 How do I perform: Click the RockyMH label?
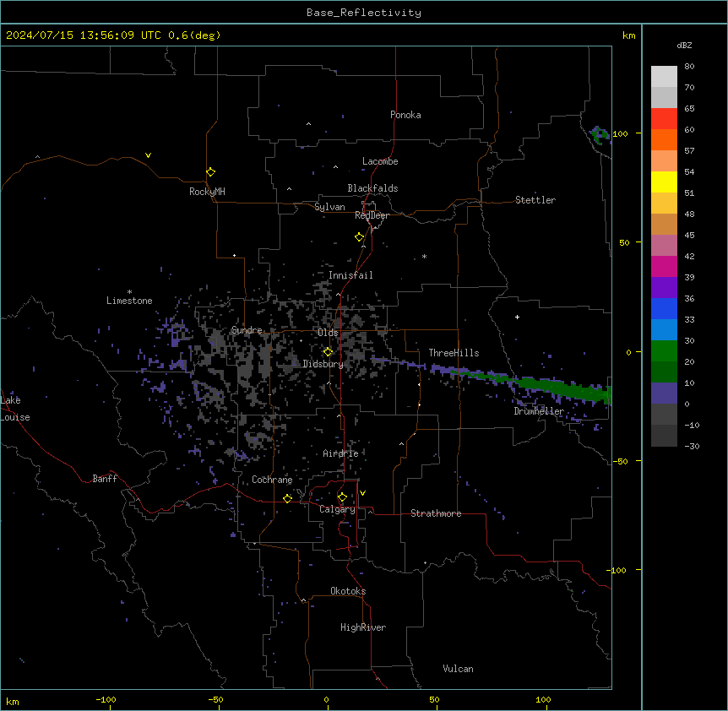pos(207,192)
